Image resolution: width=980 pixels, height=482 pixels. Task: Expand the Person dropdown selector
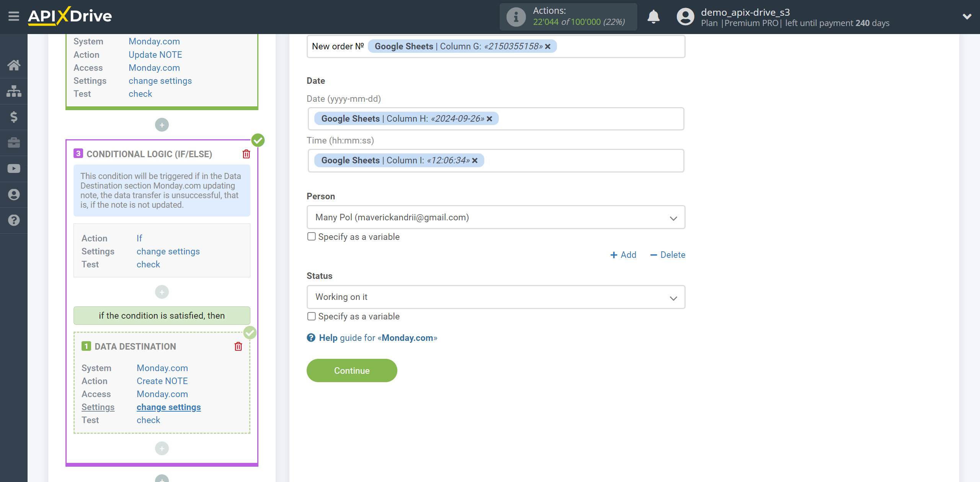(674, 217)
